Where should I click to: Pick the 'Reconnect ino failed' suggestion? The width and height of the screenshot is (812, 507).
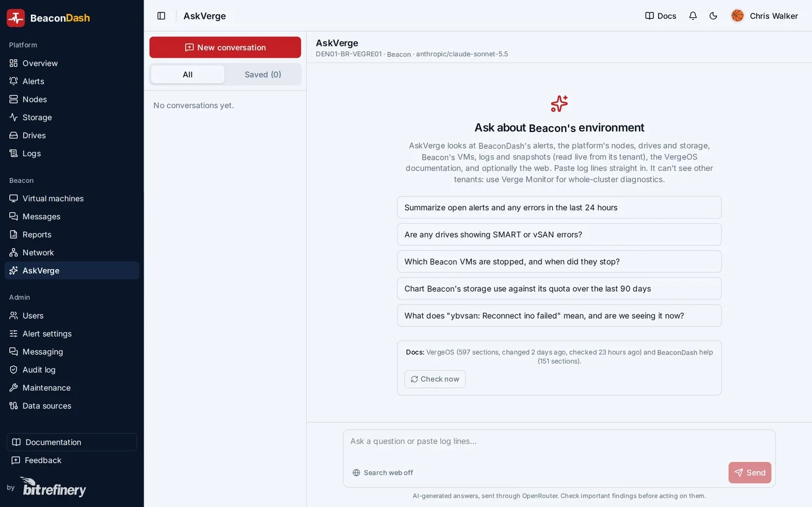coord(559,316)
